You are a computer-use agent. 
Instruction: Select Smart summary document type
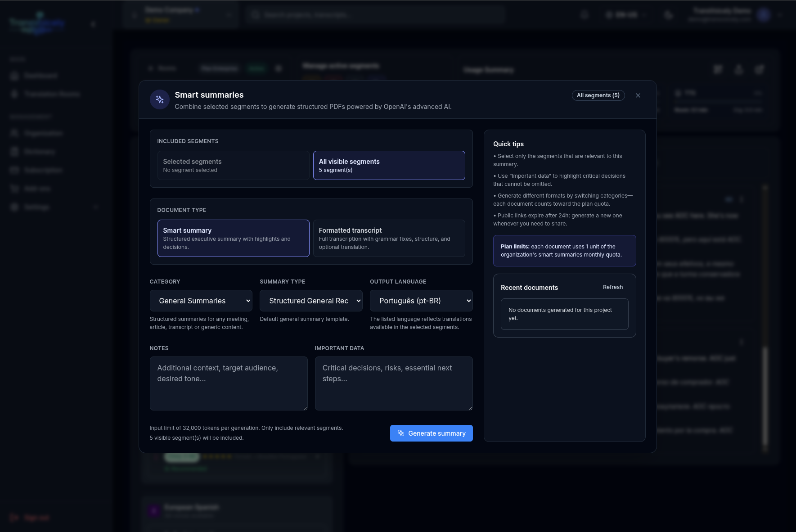[233, 238]
